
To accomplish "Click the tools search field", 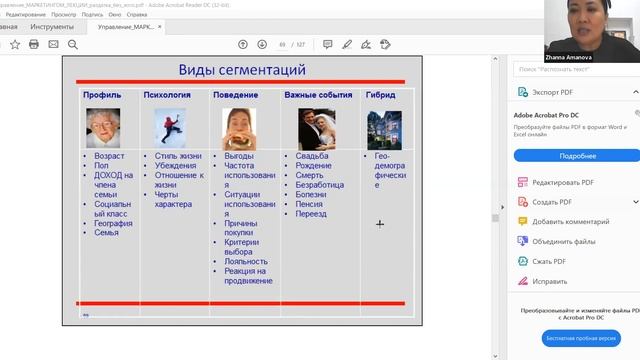I will click(577, 69).
